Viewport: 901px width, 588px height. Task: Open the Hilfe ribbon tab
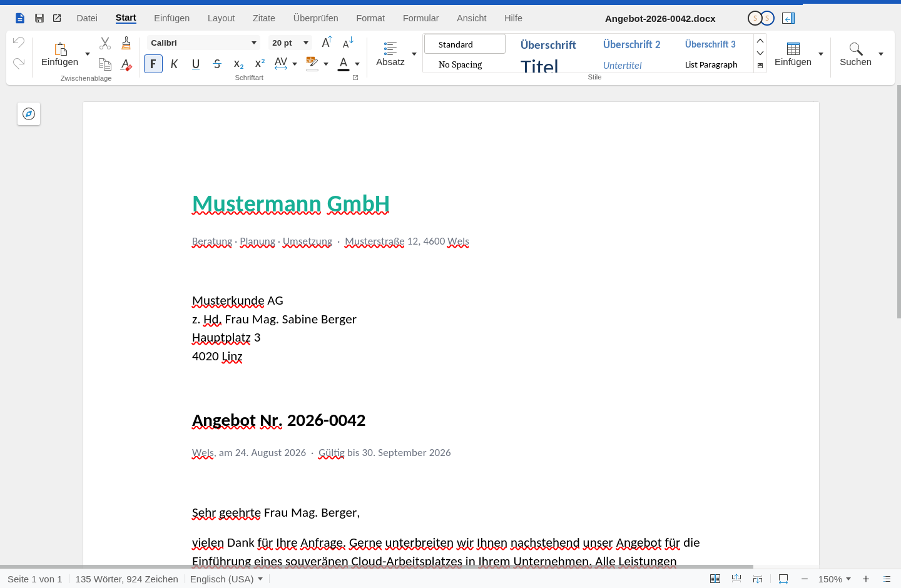pos(514,18)
